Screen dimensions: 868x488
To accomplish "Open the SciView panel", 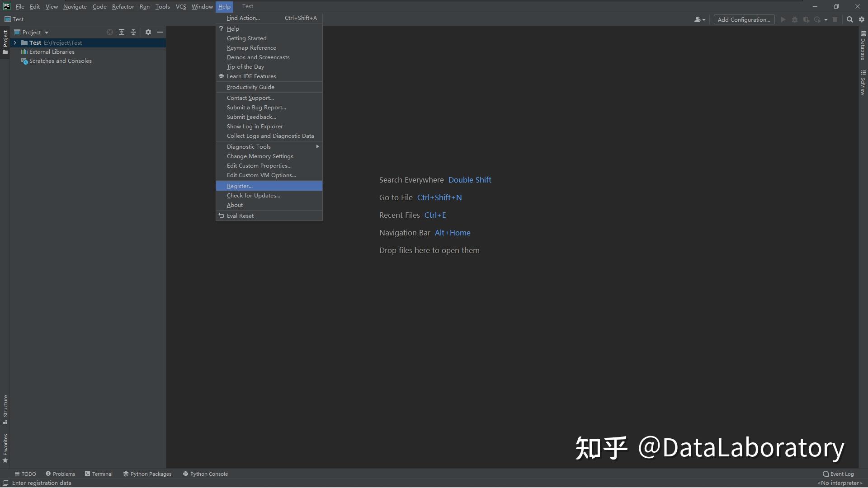I will point(863,84).
